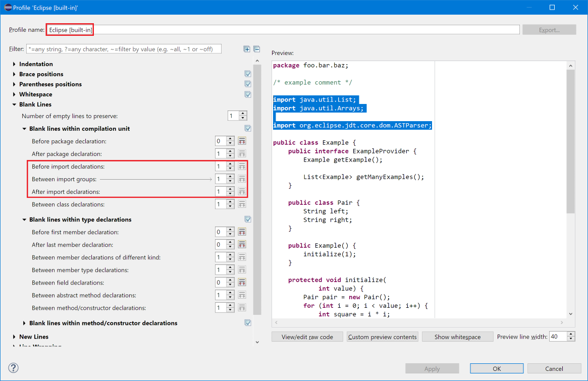588x381 pixels.
Task: Click preview icon for Between method/constructor declarations
Action: click(x=242, y=308)
